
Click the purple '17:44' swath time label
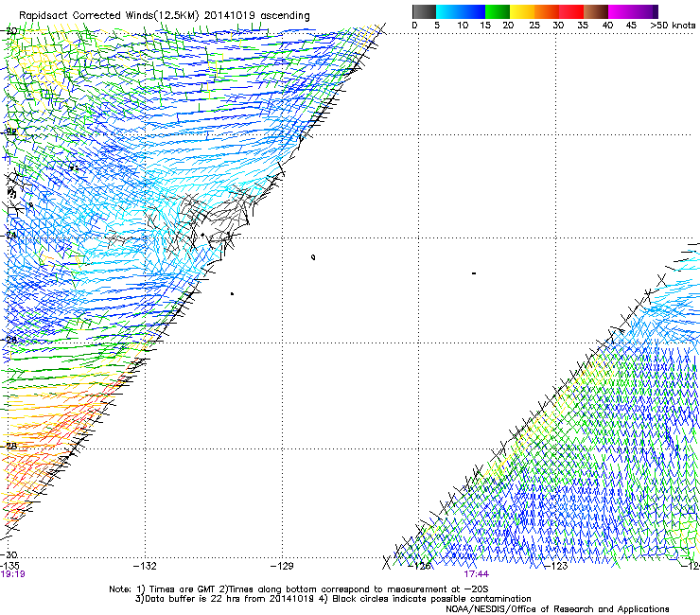(x=476, y=574)
